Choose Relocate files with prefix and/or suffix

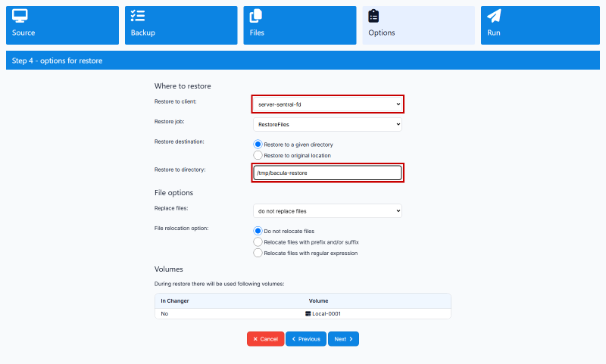pyautogui.click(x=258, y=242)
